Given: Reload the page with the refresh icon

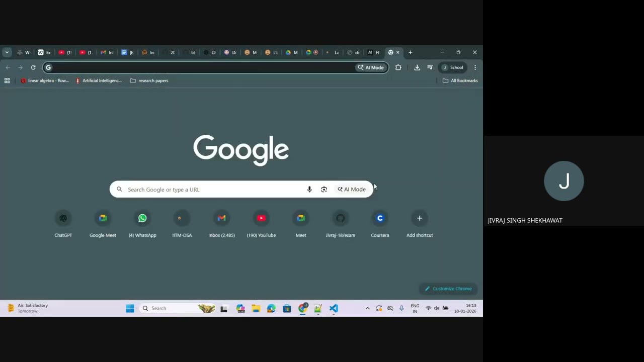Looking at the screenshot, I should 33,67.
